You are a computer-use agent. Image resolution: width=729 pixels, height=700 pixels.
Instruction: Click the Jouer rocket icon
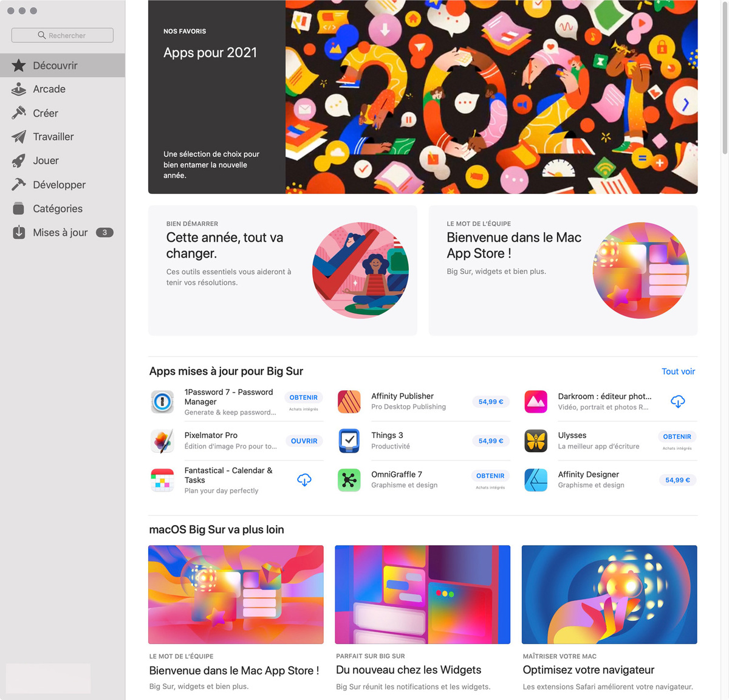(x=19, y=161)
